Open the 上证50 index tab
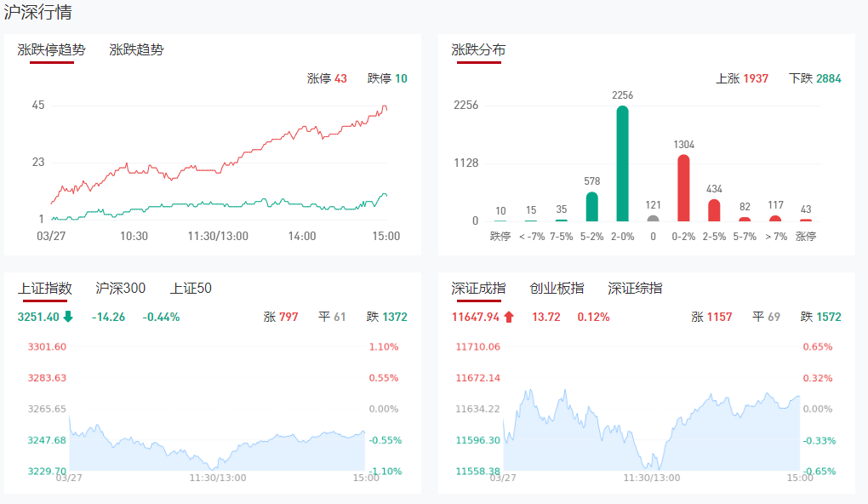 click(x=191, y=289)
